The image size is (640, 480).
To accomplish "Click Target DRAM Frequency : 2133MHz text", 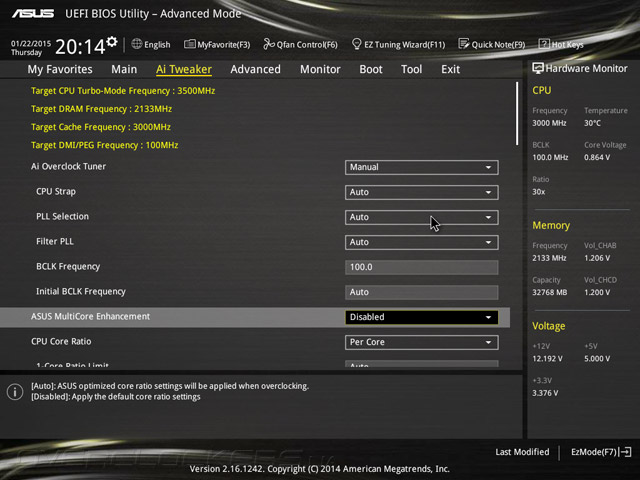I will point(101,109).
